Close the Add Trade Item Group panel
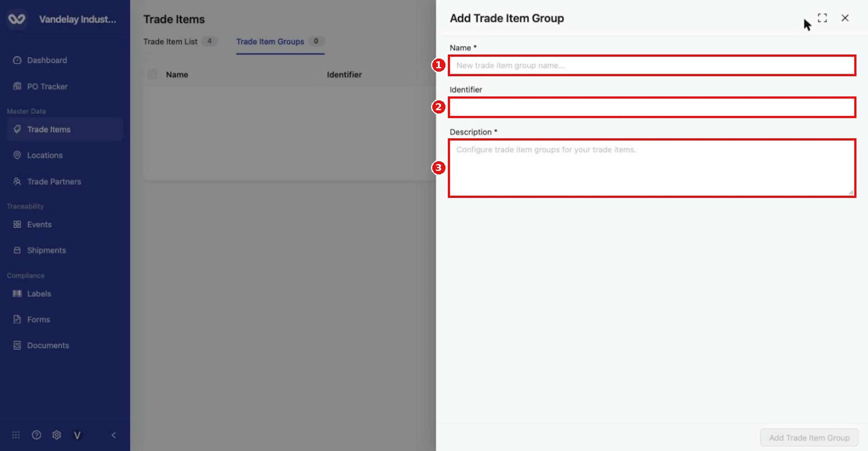The image size is (868, 451). (x=845, y=18)
